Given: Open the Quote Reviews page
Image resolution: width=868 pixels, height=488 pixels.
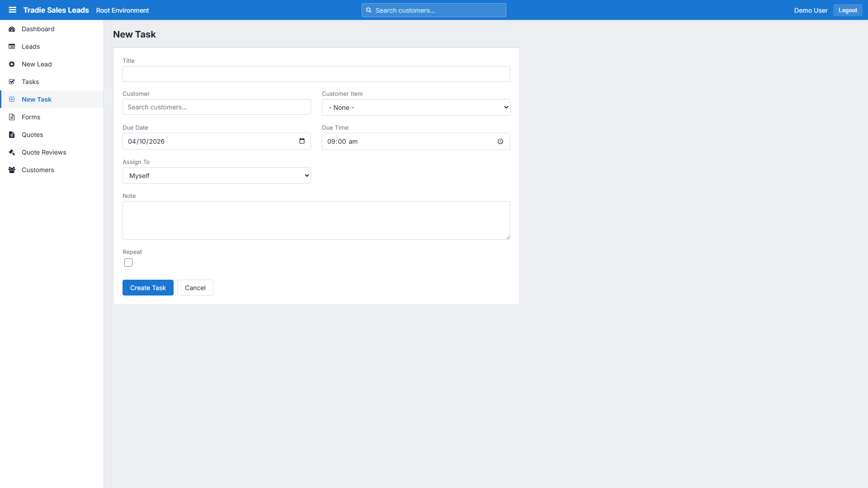Looking at the screenshot, I should click(x=52, y=152).
